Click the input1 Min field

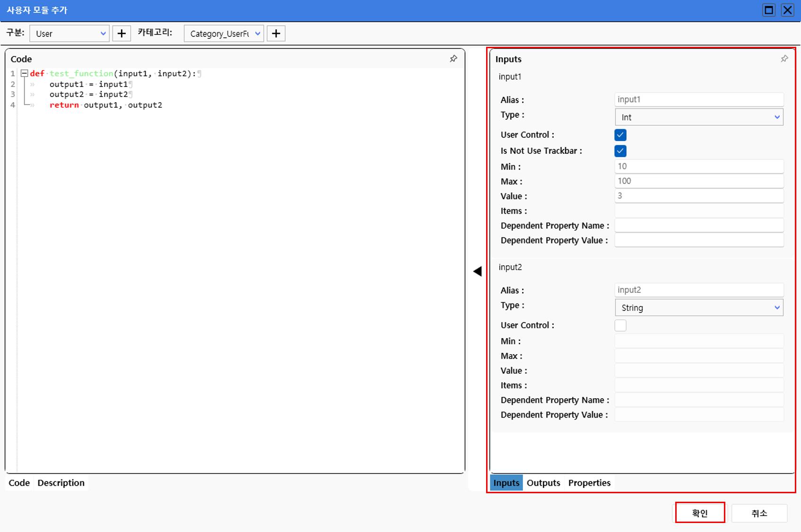tap(699, 166)
